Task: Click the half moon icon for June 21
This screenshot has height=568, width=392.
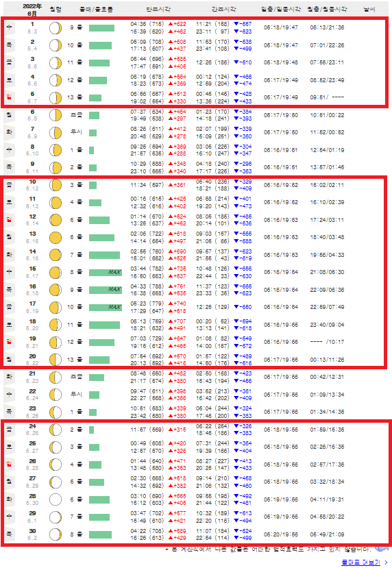Action: 56,377
